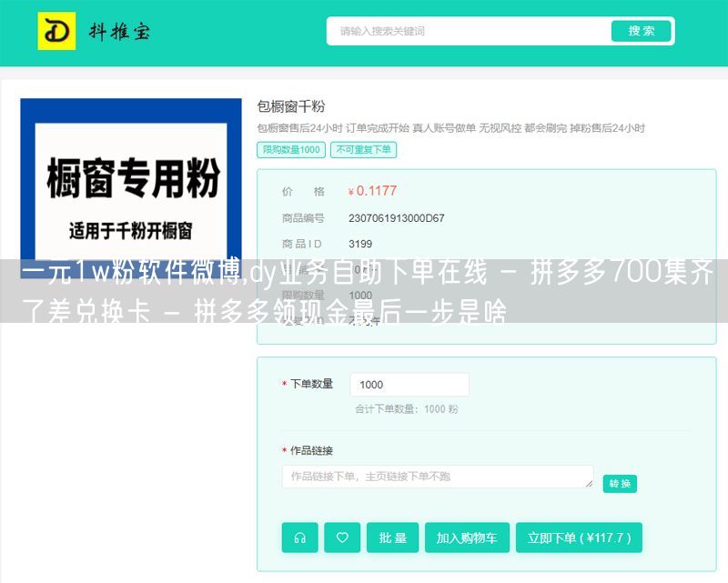Image resolution: width=728 pixels, height=583 pixels.
Task: Click the 转换 link convert button
Action: click(620, 484)
